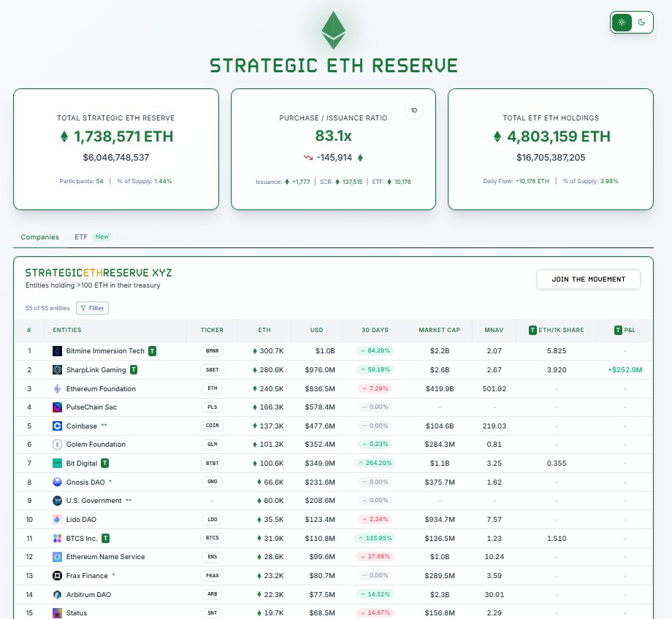Click U.S. Government seal icon
Image resolution: width=672 pixels, height=619 pixels.
57,500
